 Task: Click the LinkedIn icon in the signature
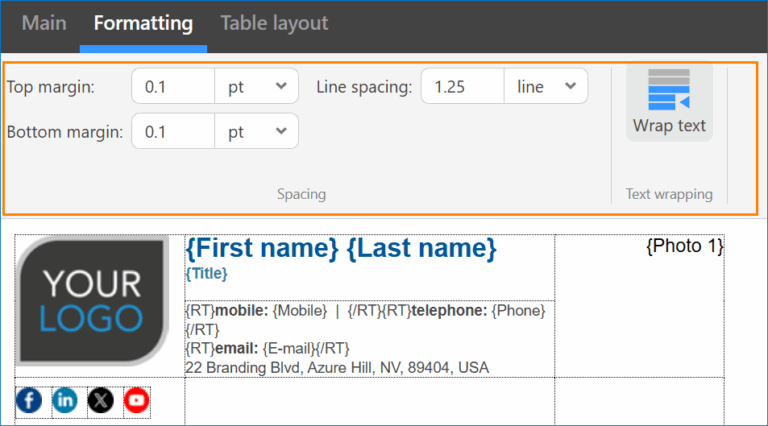[x=65, y=401]
